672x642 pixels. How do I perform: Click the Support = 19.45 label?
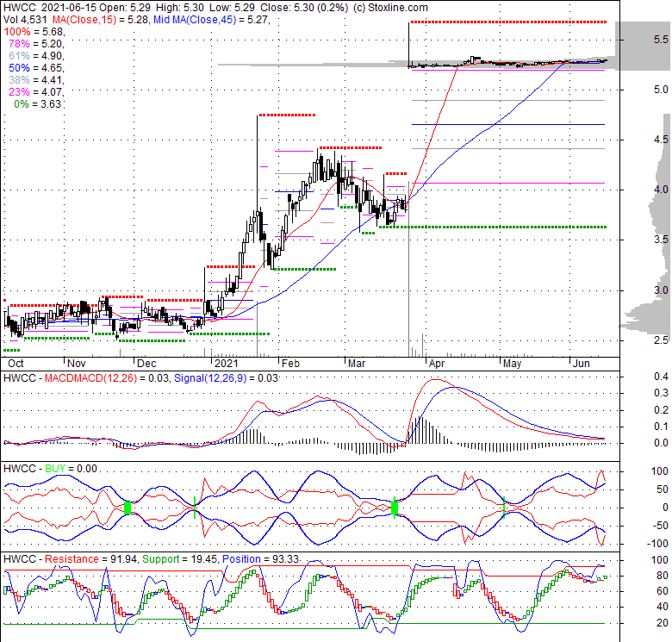pyautogui.click(x=179, y=559)
